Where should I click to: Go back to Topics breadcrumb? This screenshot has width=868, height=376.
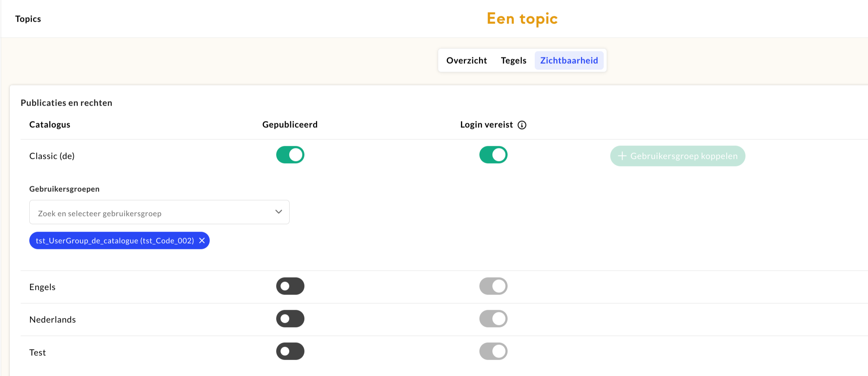click(28, 19)
